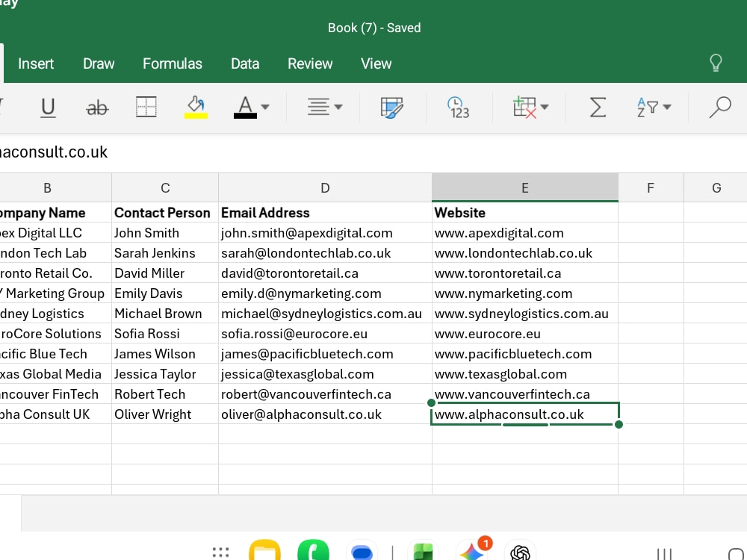This screenshot has height=560, width=747.
Task: Open insert and delete cells tool
Action: (524, 107)
